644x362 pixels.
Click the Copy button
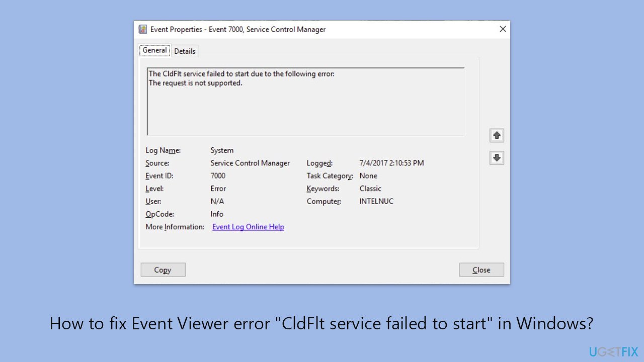[163, 269]
